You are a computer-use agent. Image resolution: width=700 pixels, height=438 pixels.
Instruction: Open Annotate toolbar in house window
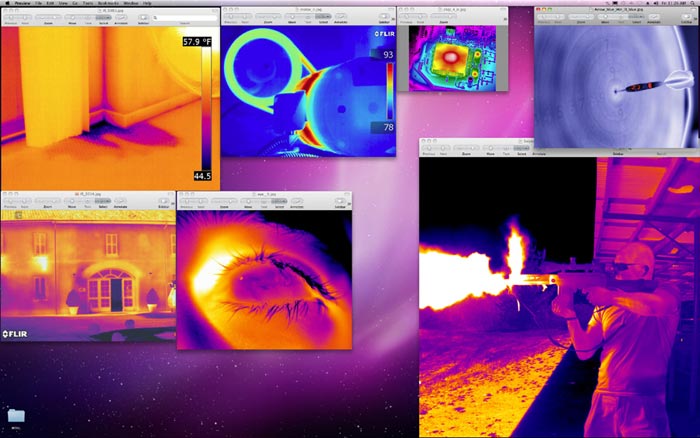pyautogui.click(x=120, y=201)
